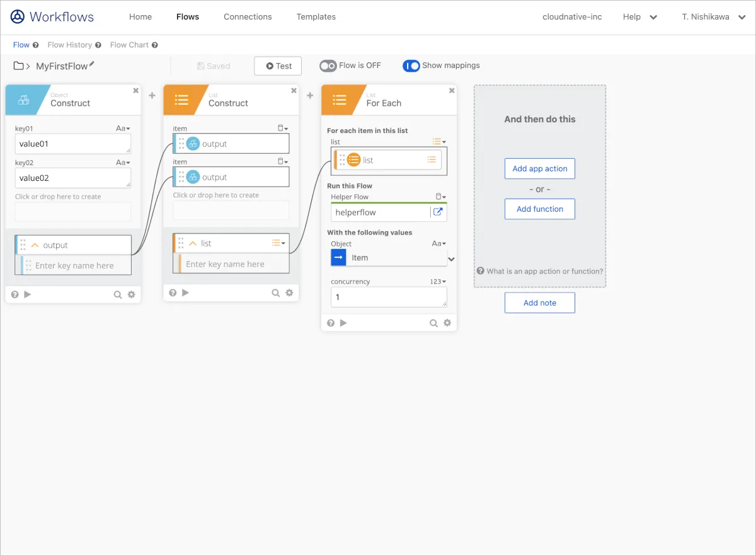Close the List Construct card
Image resolution: width=756 pixels, height=556 pixels.
click(x=294, y=91)
